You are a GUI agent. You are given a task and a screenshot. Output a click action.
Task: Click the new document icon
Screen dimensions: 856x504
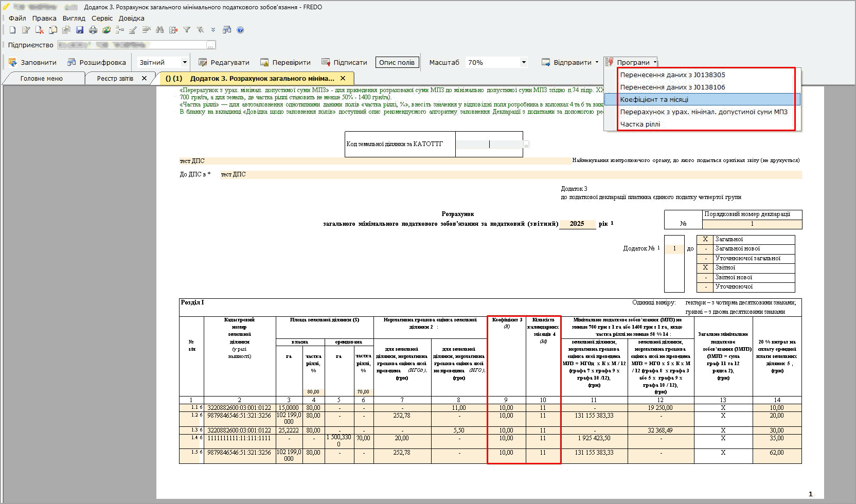(x=13, y=30)
